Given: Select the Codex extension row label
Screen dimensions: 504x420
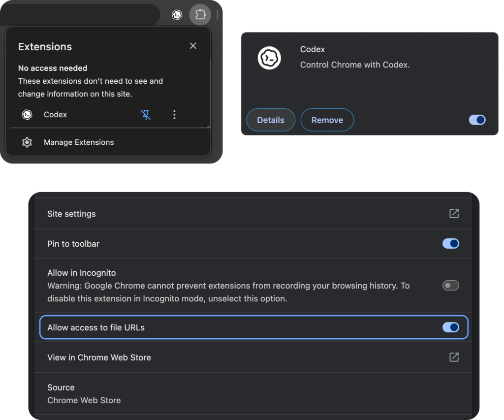Looking at the screenshot, I should (55, 115).
